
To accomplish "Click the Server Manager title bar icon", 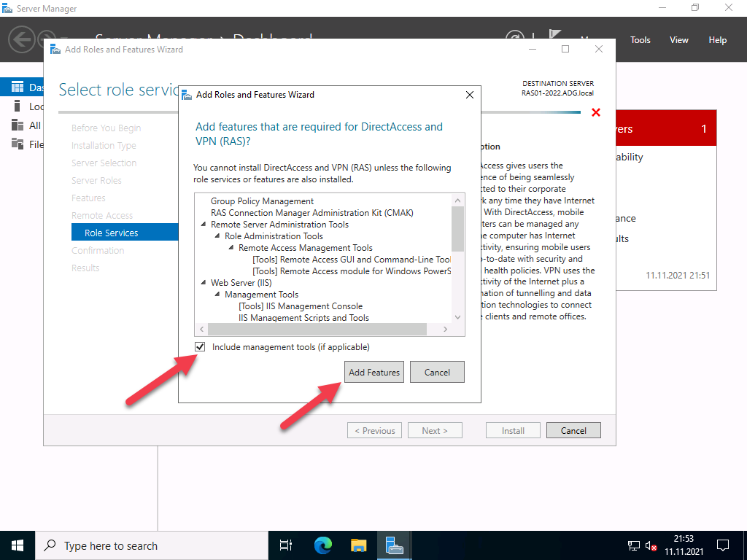I will [x=7, y=8].
